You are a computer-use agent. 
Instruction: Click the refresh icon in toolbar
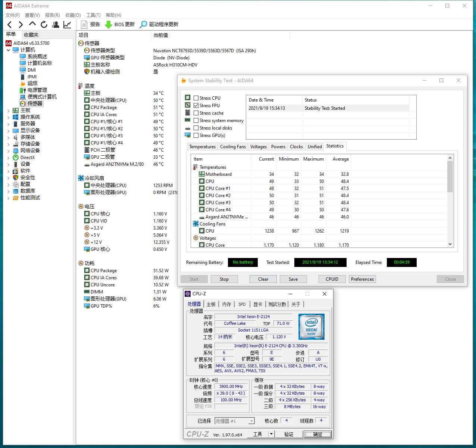pyautogui.click(x=44, y=25)
